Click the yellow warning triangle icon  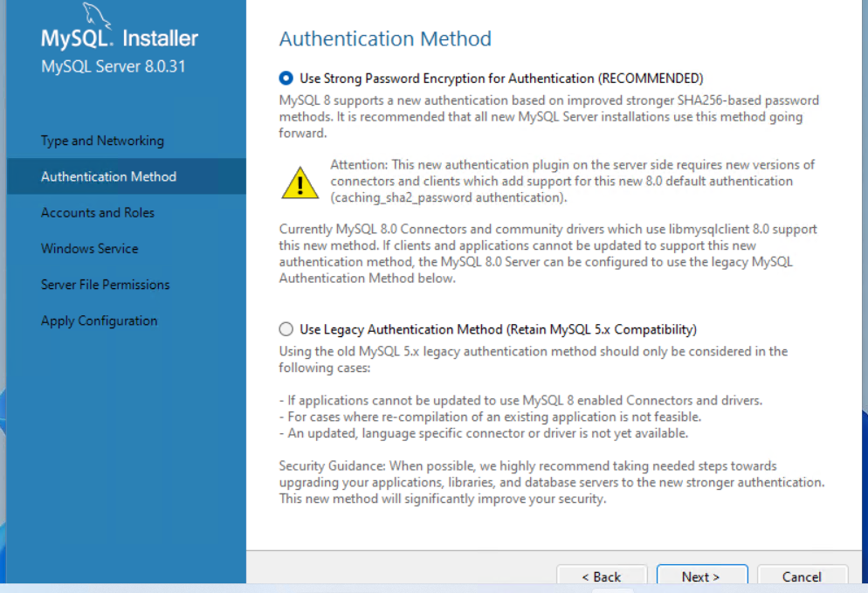tap(300, 182)
